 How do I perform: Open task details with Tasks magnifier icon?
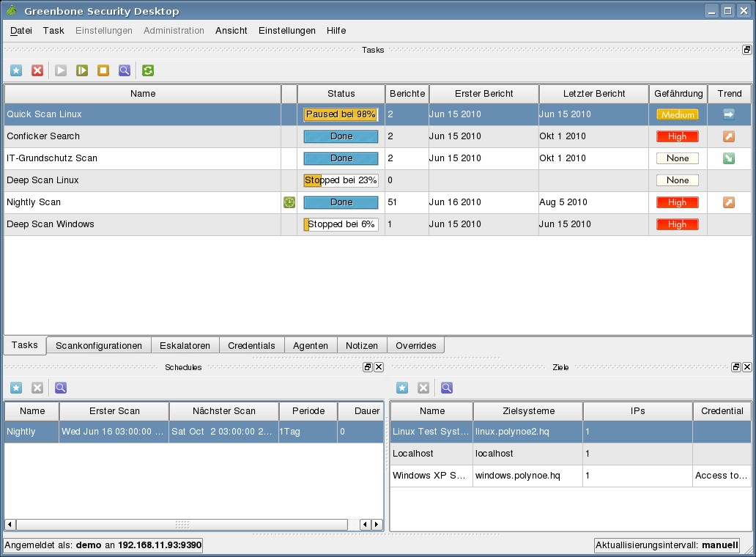[125, 70]
